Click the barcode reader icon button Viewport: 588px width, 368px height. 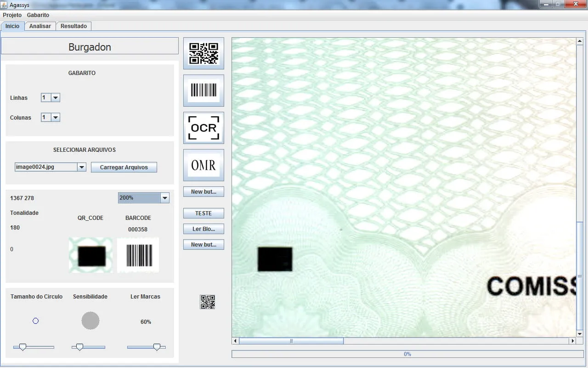204,91
